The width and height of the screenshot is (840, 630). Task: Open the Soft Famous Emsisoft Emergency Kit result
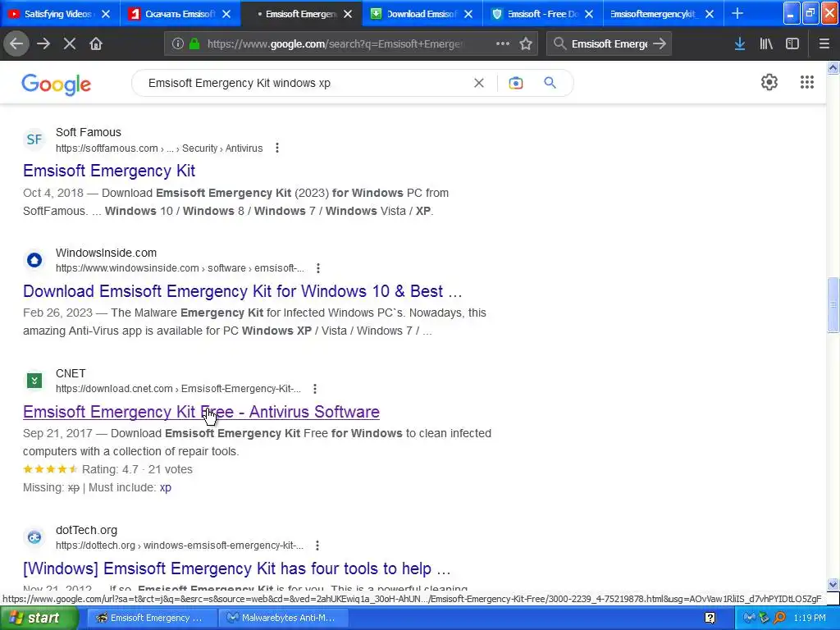point(109,171)
